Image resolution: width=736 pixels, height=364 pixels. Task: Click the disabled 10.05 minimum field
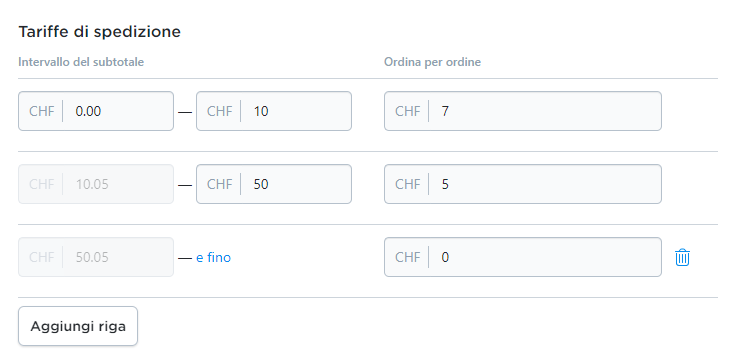tap(96, 184)
